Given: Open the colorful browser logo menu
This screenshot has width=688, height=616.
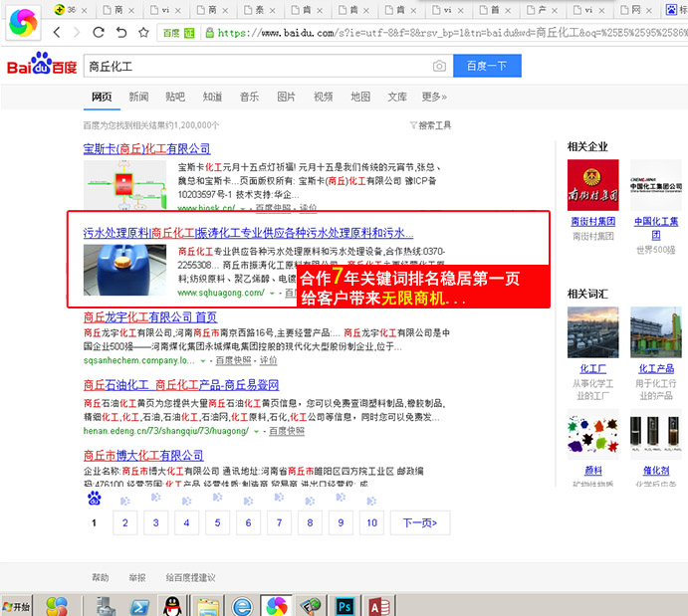Looking at the screenshot, I should [23, 22].
